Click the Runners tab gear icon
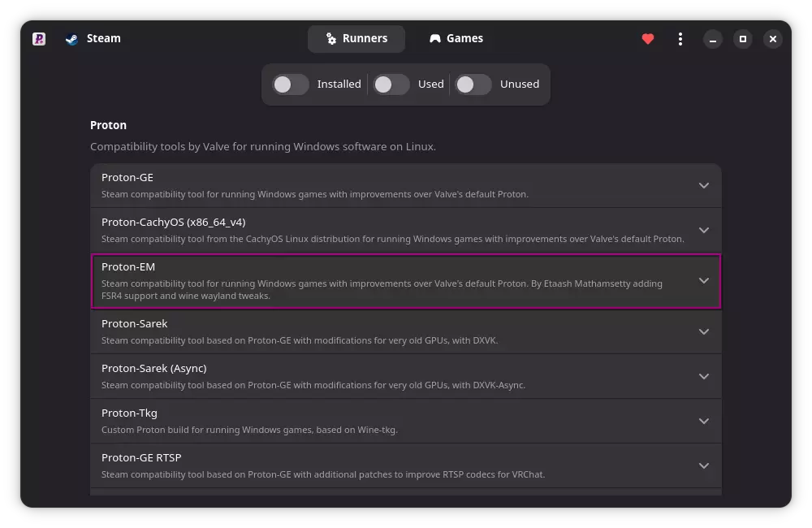The image size is (812, 528). (x=331, y=39)
